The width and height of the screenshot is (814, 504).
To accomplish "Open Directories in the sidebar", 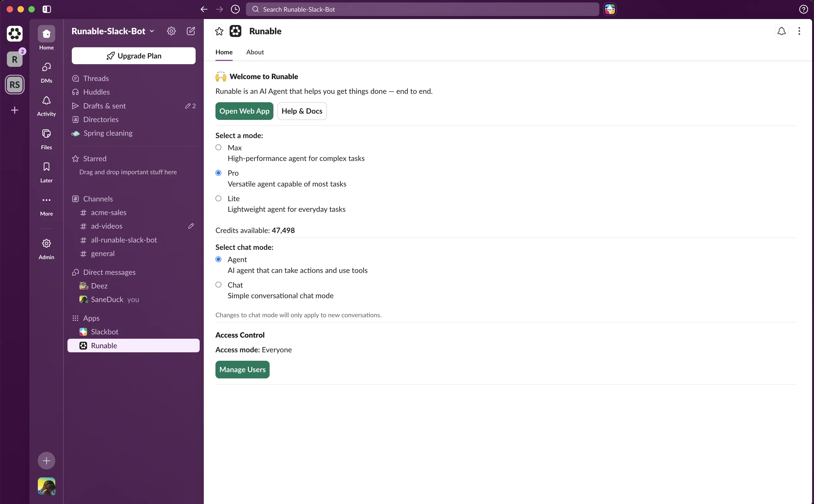I will click(133, 119).
